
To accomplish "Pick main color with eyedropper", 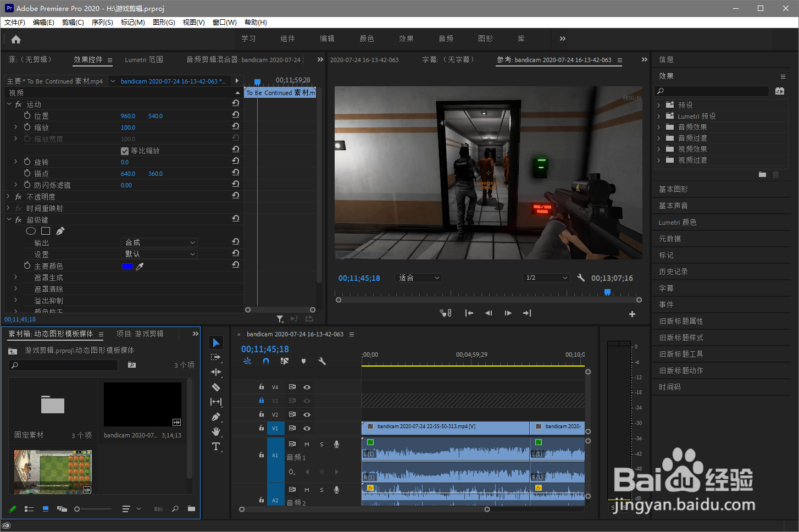I will pos(140,266).
